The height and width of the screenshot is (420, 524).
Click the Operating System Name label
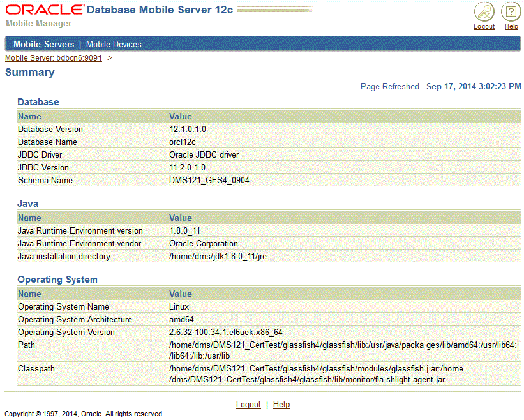(63, 307)
